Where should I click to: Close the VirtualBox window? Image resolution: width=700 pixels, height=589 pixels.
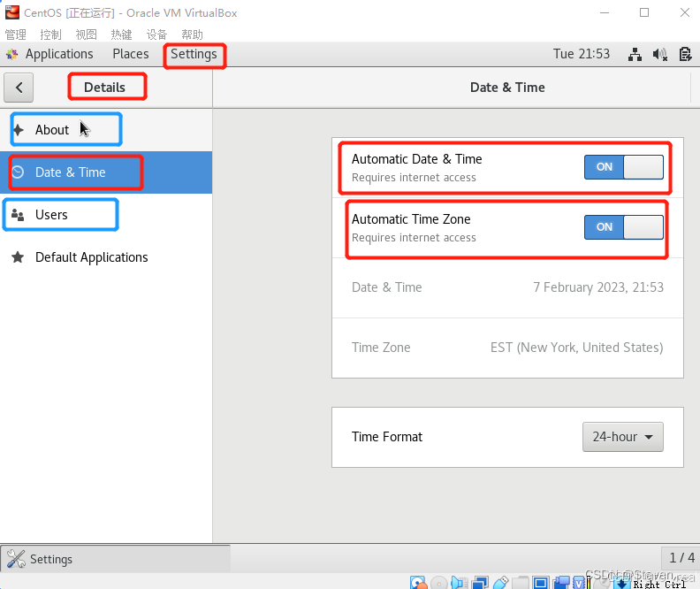(x=685, y=12)
